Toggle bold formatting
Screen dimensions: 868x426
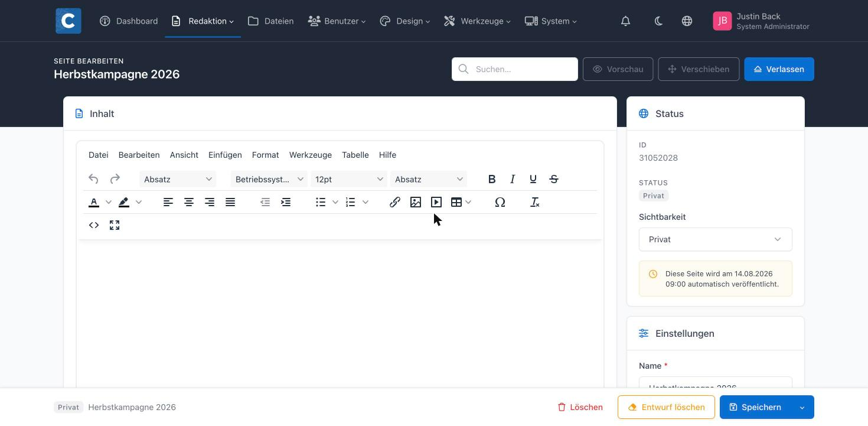click(492, 179)
